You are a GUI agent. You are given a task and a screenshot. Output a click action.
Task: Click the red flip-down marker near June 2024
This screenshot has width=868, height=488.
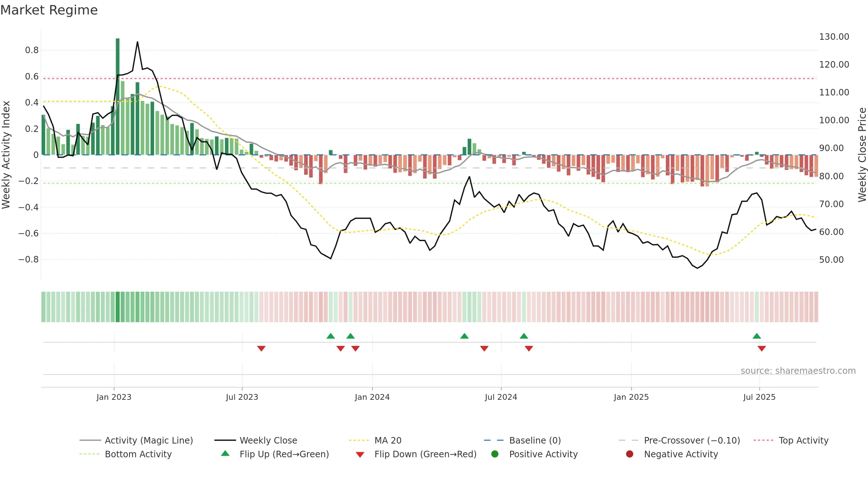484,348
